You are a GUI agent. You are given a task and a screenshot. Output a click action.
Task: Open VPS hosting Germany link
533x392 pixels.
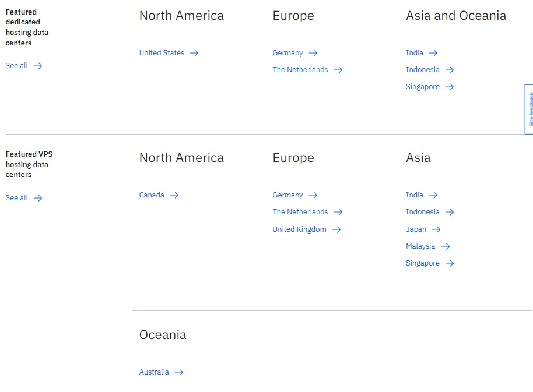[x=287, y=195]
